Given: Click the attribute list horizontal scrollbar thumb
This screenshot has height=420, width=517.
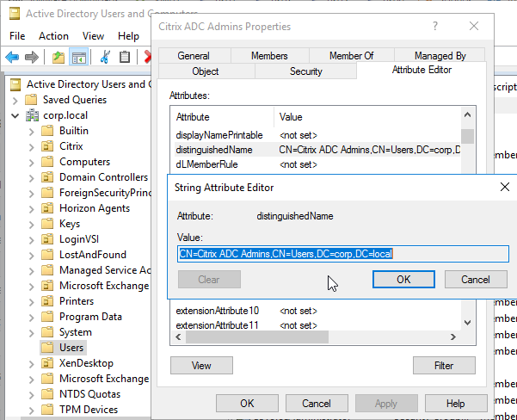Looking at the screenshot, I should pos(257,337).
